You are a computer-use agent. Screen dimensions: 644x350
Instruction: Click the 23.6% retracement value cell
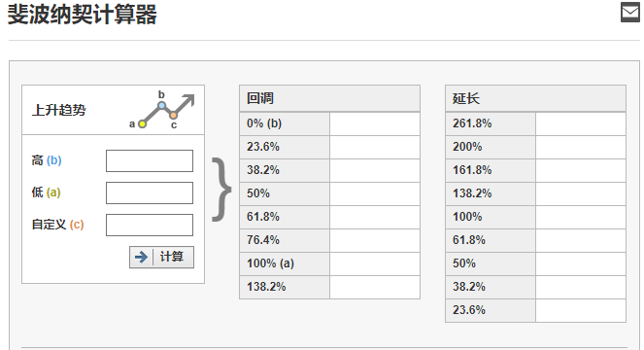tap(375, 147)
